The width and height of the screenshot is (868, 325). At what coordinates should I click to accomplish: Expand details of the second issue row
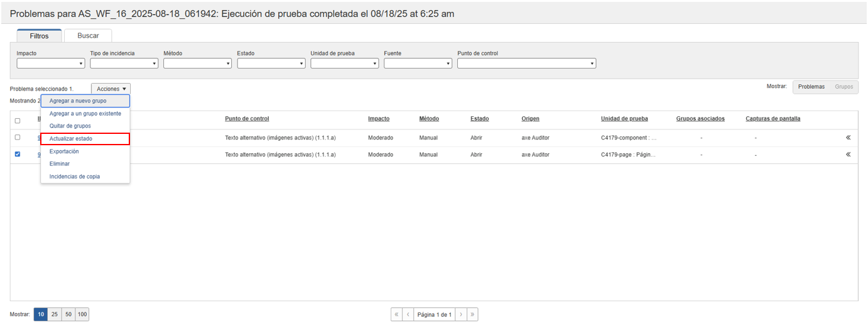[848, 155]
